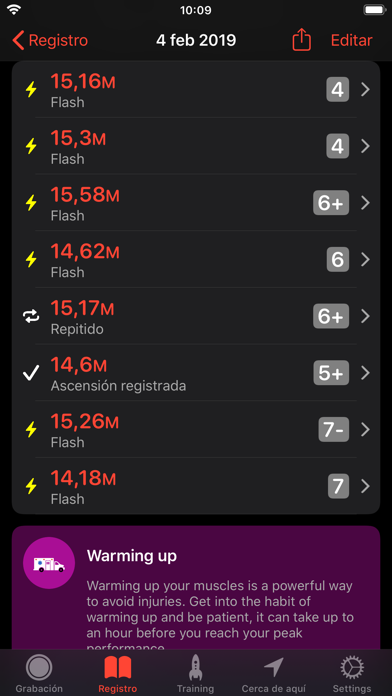Expand the 15,58M Flash entry chevron
Image resolution: width=392 pixels, height=696 pixels.
click(x=365, y=203)
